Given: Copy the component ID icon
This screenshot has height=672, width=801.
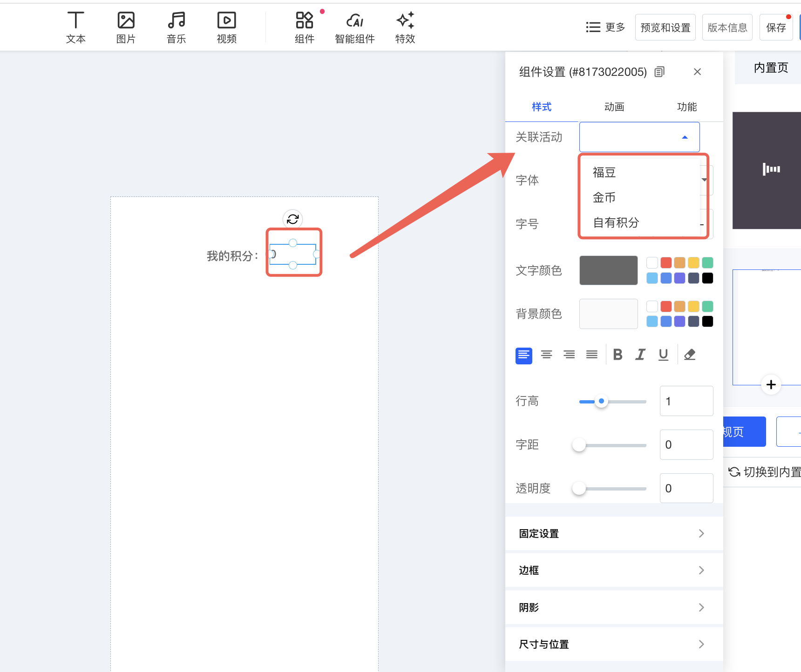Looking at the screenshot, I should pyautogui.click(x=659, y=72).
